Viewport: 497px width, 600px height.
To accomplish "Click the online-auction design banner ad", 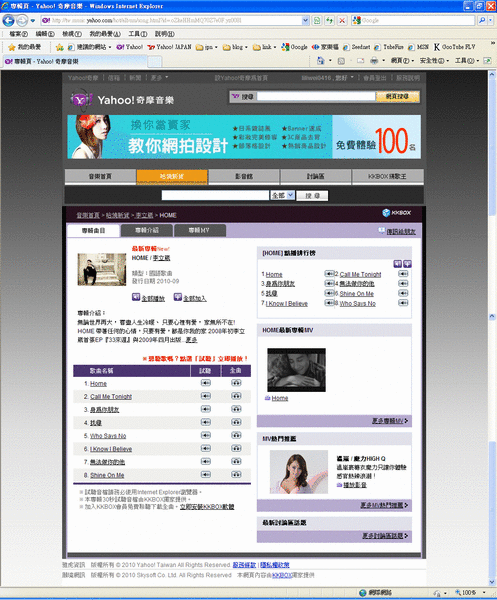I will tap(244, 137).
